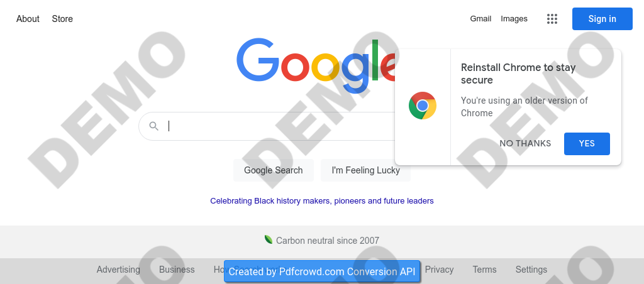Open the About link

(x=28, y=19)
